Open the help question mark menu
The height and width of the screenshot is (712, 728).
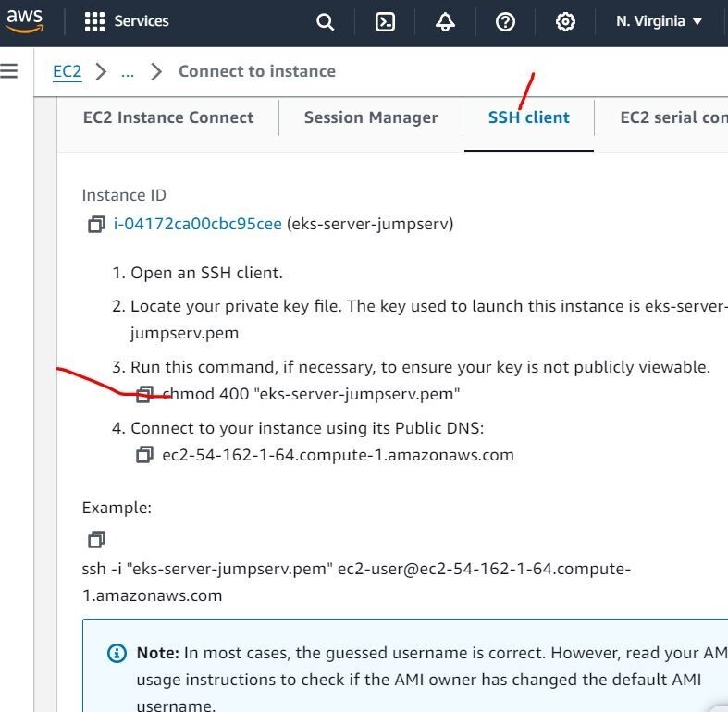[x=505, y=21]
